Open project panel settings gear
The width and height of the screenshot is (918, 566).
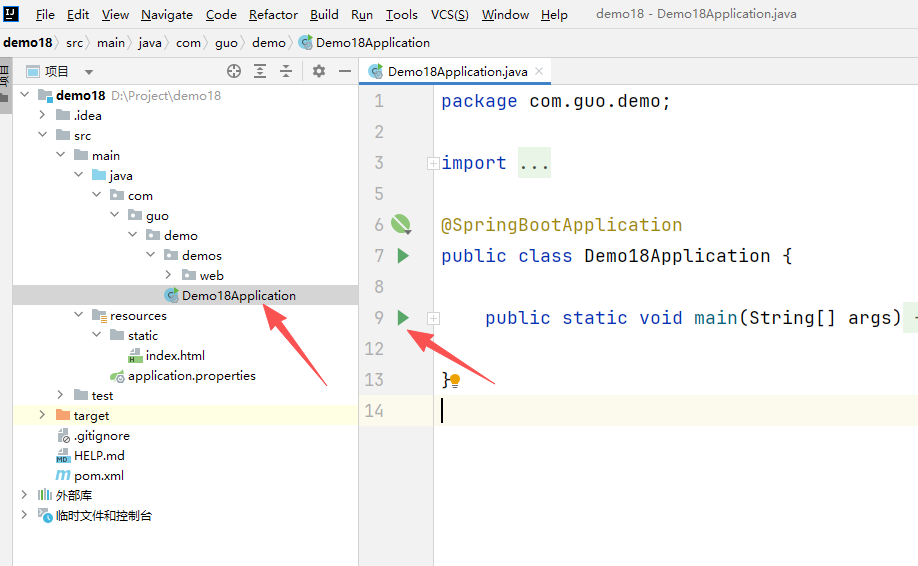click(319, 71)
